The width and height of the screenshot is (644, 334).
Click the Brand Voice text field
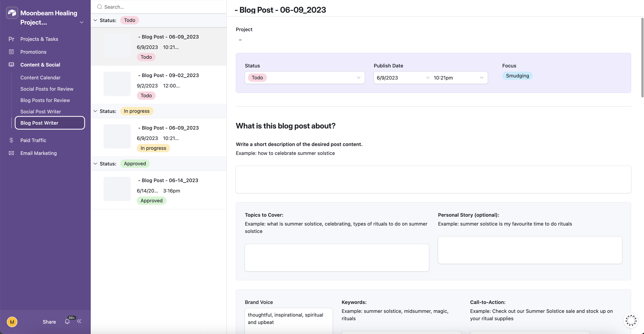pos(289,321)
